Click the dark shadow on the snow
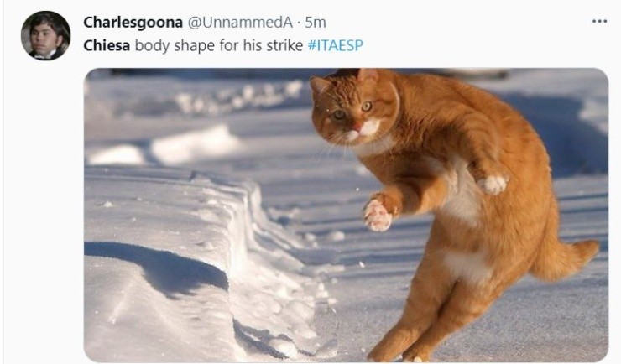The height and width of the screenshot is (364, 621). (159, 269)
